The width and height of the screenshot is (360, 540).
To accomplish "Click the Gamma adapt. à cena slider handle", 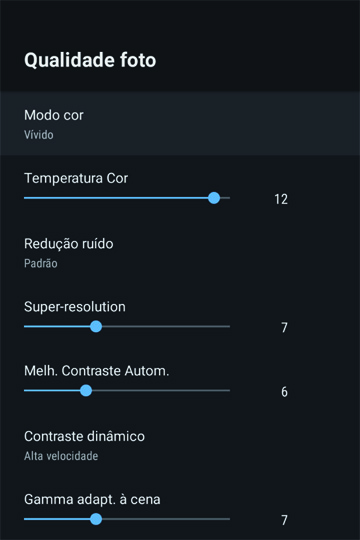I will [96, 519].
